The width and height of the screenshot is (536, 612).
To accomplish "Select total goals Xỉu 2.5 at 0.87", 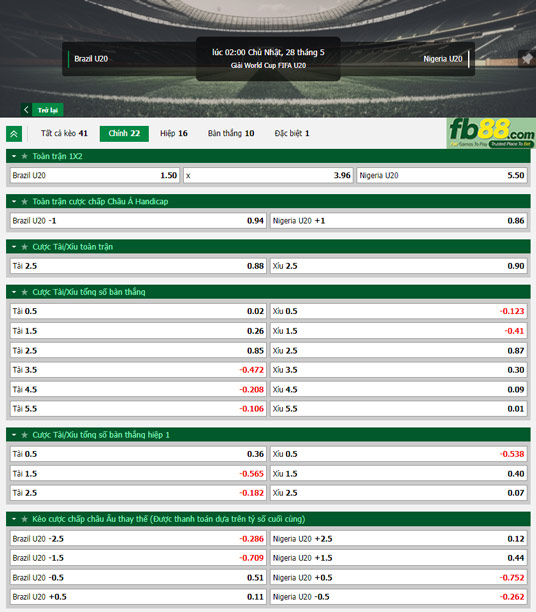I will point(399,350).
